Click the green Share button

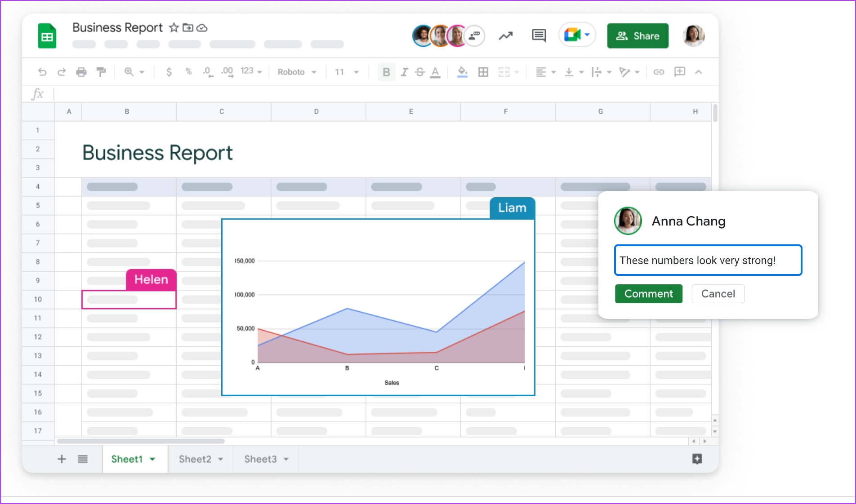click(x=638, y=36)
